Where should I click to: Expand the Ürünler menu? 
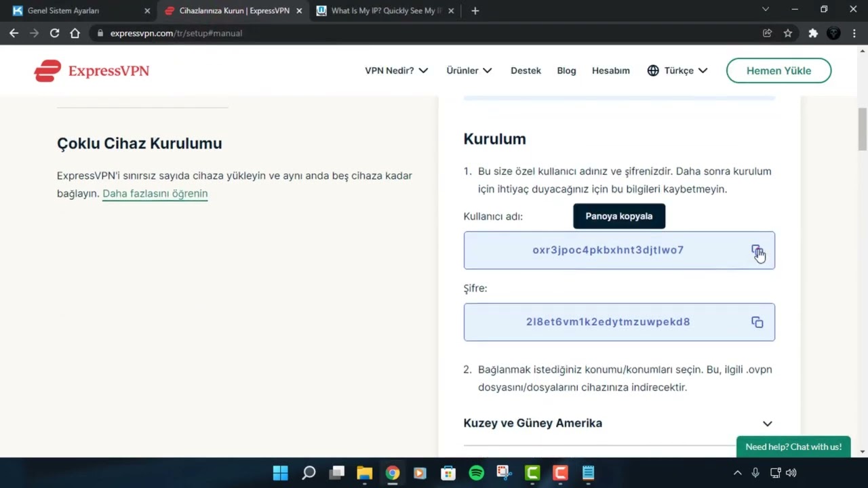point(469,70)
